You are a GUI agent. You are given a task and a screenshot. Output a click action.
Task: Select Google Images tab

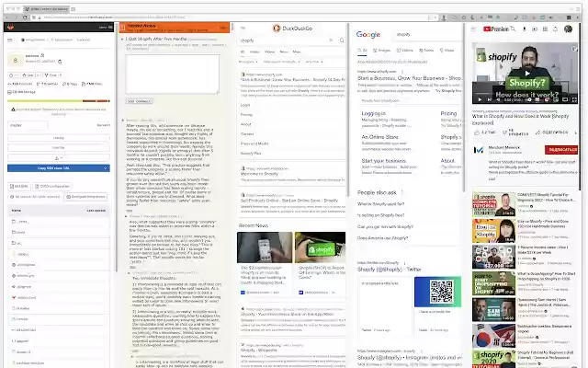381,51
